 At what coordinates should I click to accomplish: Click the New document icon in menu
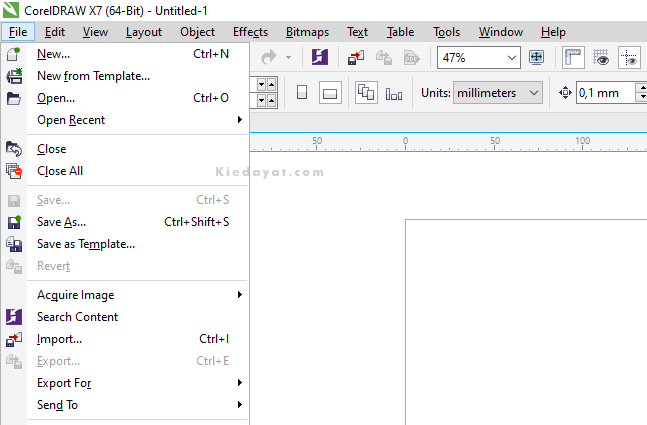14,54
